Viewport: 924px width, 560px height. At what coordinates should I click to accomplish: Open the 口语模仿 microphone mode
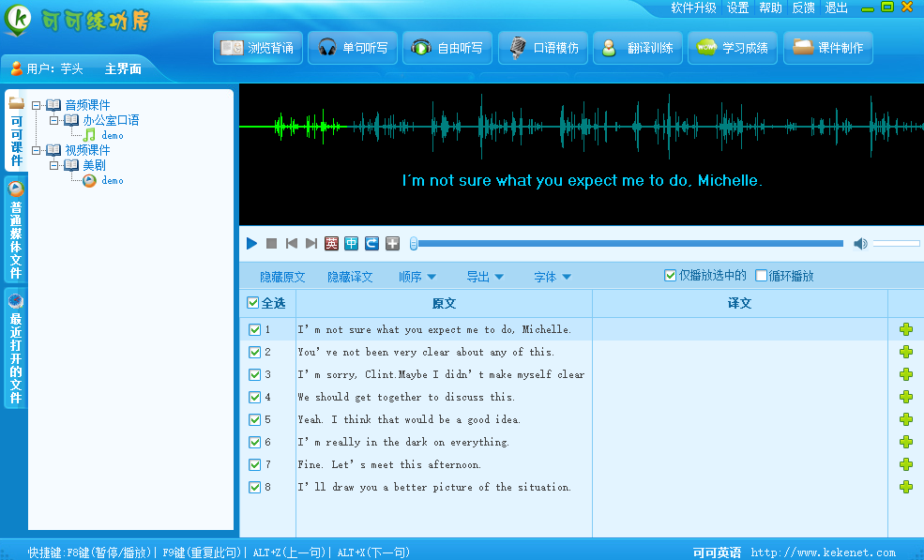tap(544, 48)
